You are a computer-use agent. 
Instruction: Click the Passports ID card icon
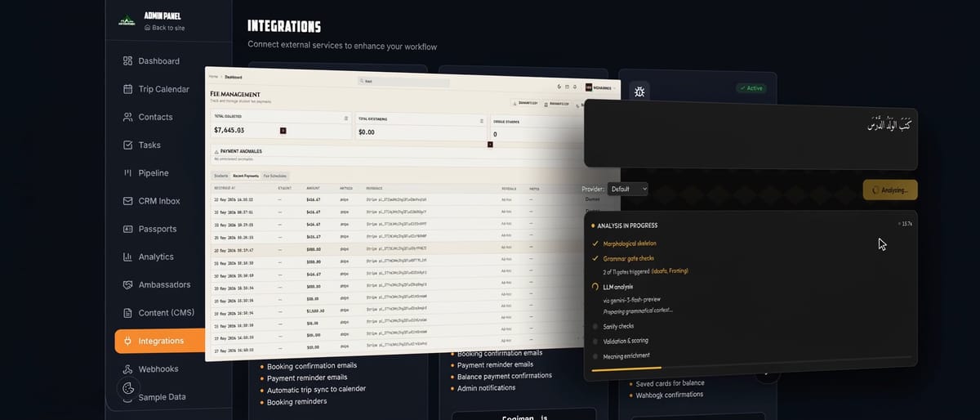click(x=127, y=229)
